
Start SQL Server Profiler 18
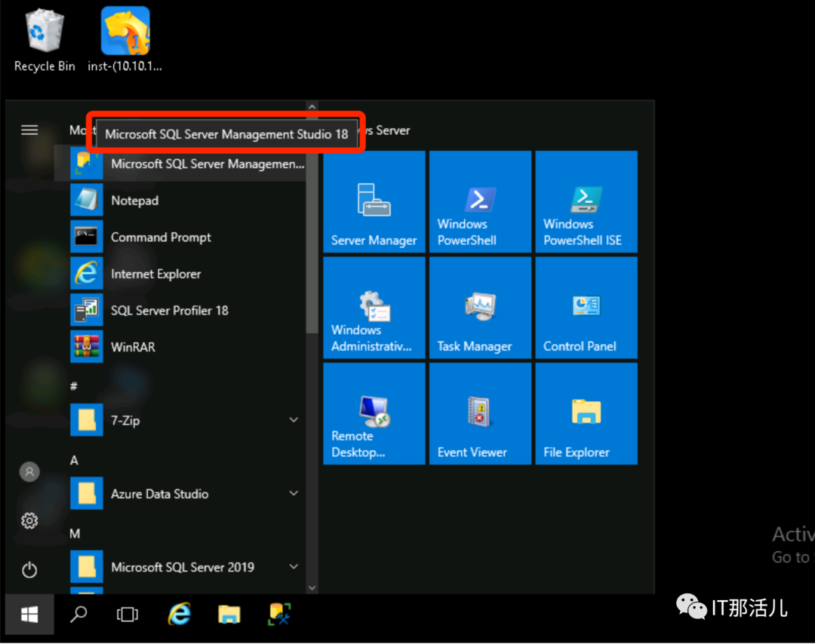[x=180, y=311]
